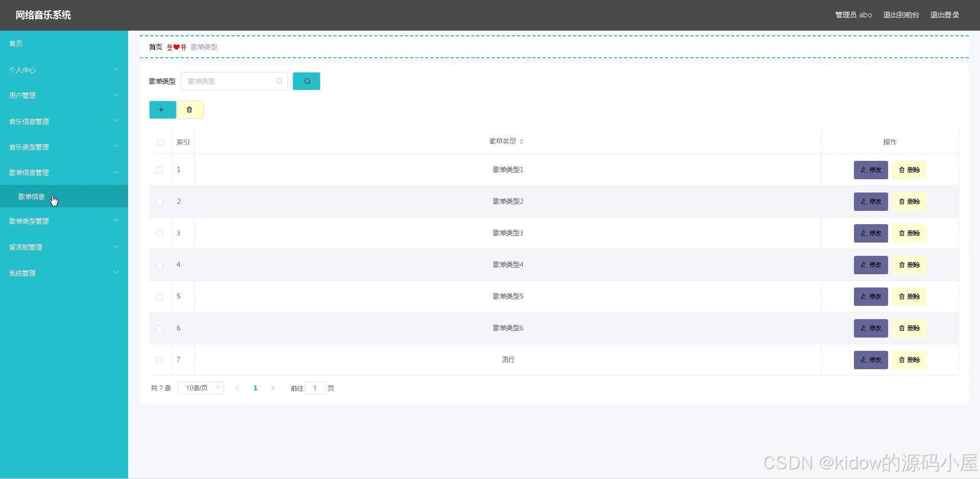The height and width of the screenshot is (479, 980).
Task: Expand 个人中心 sidebar menu
Action: [x=64, y=70]
